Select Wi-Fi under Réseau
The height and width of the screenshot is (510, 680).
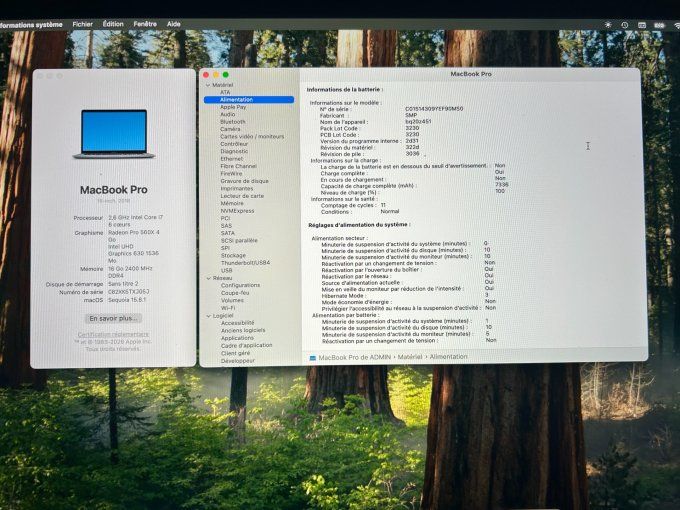coord(228,308)
